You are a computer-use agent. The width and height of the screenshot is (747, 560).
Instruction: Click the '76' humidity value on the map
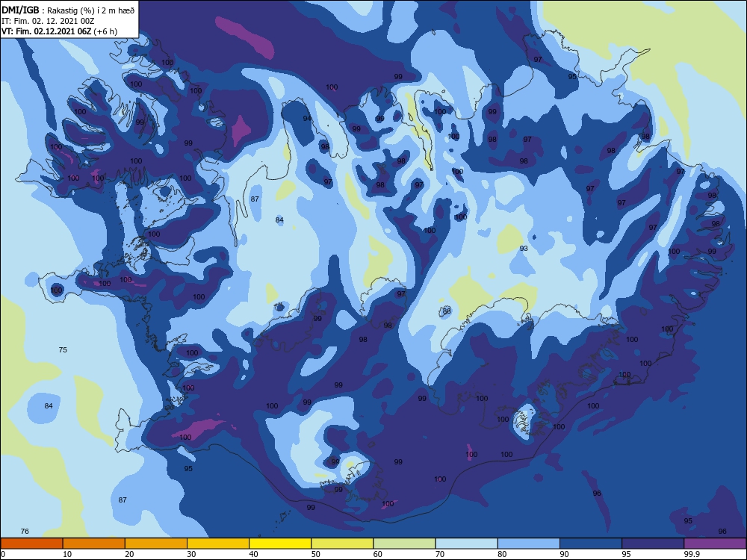tap(25, 531)
